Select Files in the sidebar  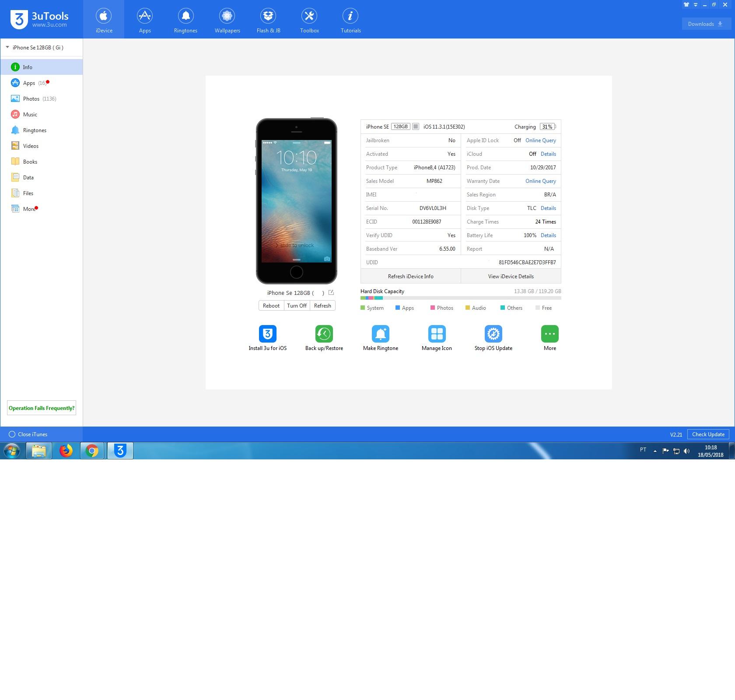(x=42, y=193)
